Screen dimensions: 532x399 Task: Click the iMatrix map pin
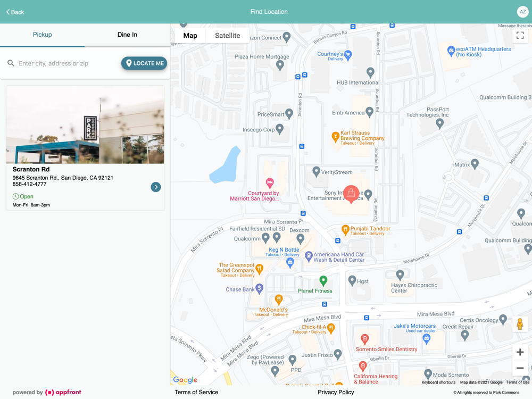click(475, 164)
